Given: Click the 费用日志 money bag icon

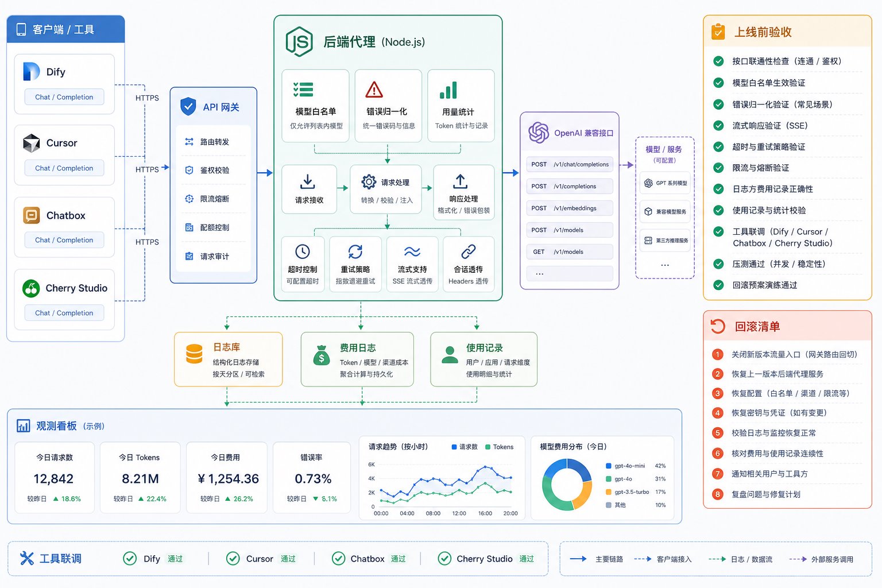Looking at the screenshot, I should pos(322,355).
